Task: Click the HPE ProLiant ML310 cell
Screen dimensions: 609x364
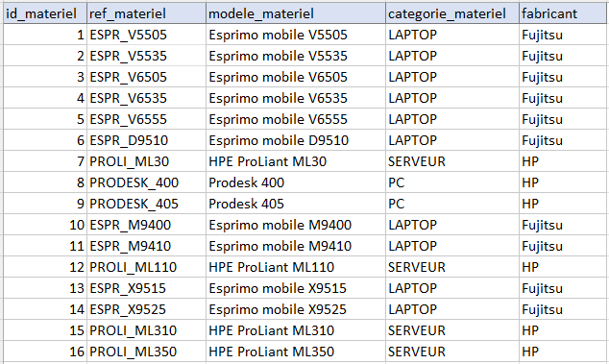Action: [x=296, y=330]
